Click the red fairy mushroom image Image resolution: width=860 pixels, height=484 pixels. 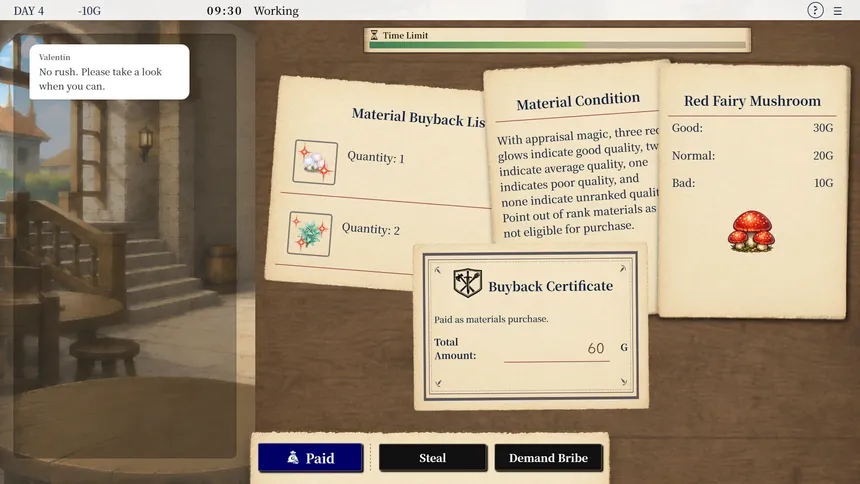tap(751, 231)
